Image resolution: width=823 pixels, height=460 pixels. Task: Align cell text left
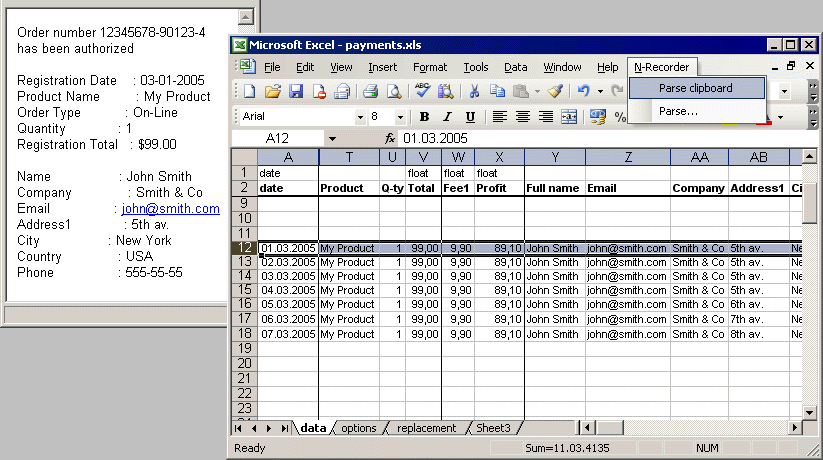click(499, 117)
